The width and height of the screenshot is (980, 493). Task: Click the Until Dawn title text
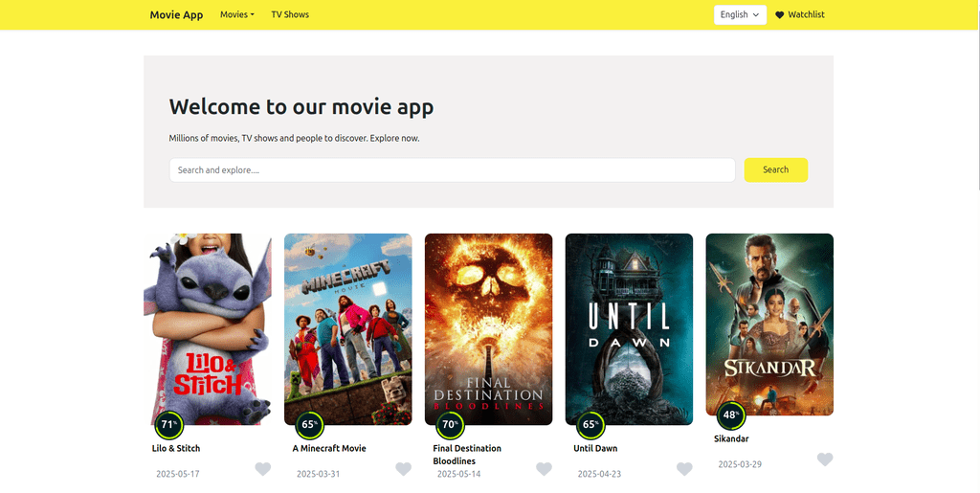tap(595, 448)
